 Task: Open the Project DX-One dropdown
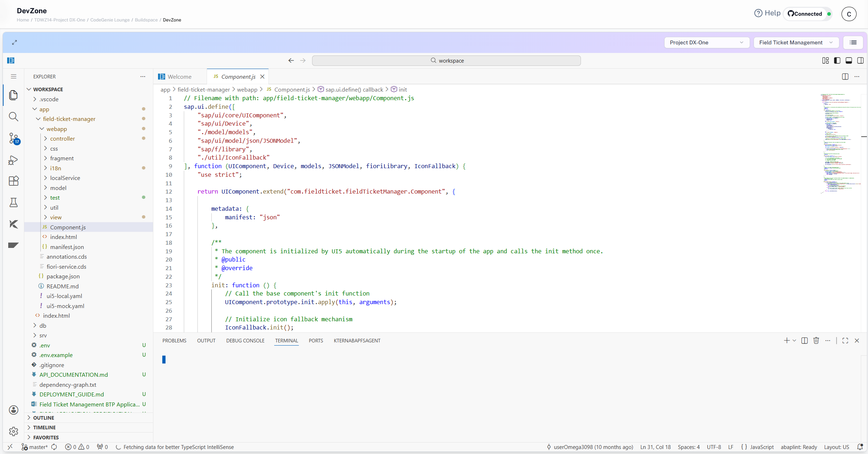[x=706, y=43]
